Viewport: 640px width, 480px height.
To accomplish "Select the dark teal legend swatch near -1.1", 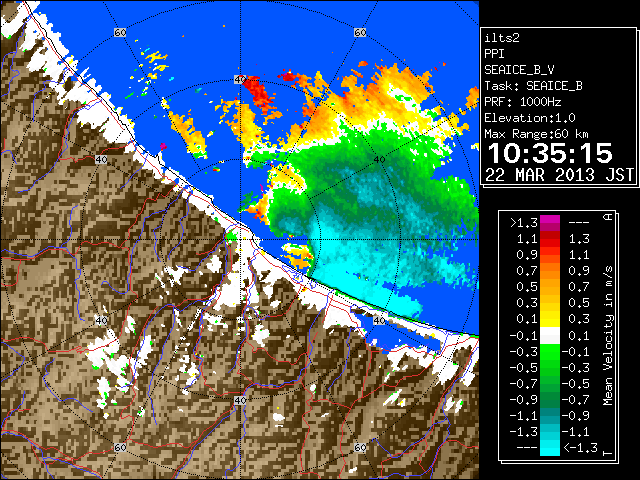I will click(550, 416).
